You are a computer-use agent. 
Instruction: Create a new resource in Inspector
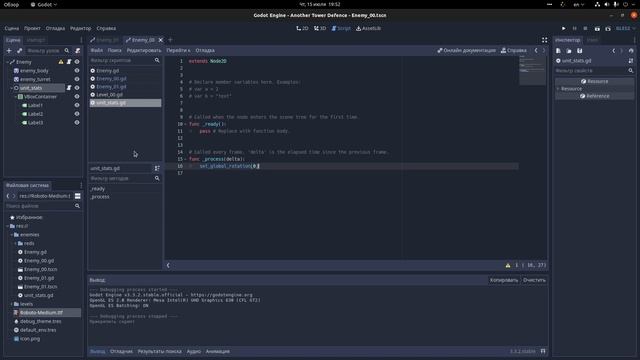click(x=558, y=51)
